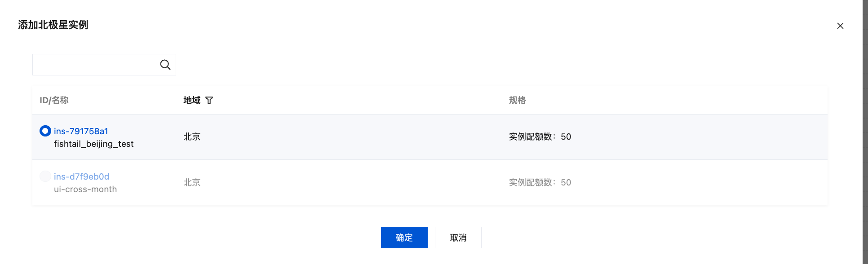Cancel with the 取消 button

(x=458, y=238)
